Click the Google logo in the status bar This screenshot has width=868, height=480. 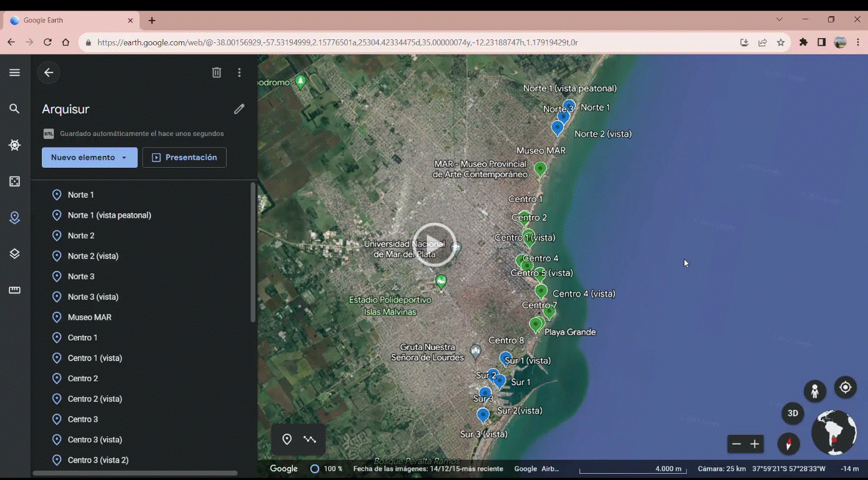point(284,469)
